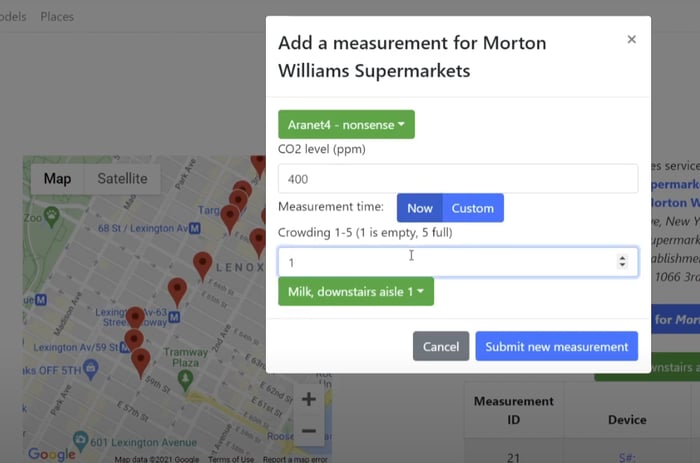The width and height of the screenshot is (700, 463).
Task: Select Now for measurement time
Action: pyautogui.click(x=420, y=208)
